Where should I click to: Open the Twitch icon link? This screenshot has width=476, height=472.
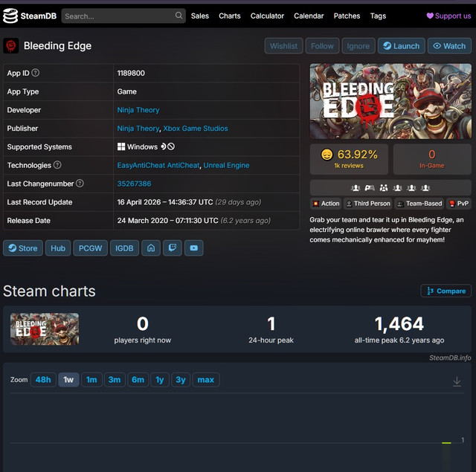click(x=173, y=248)
